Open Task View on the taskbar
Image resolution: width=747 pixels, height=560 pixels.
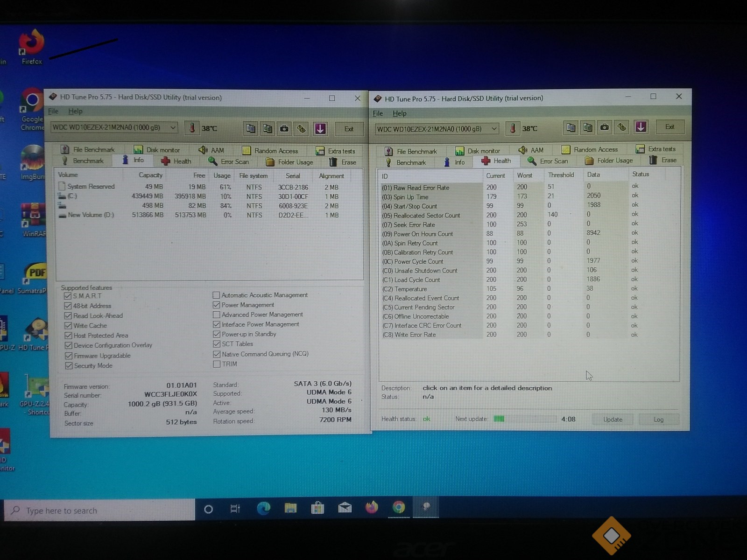[x=235, y=509]
